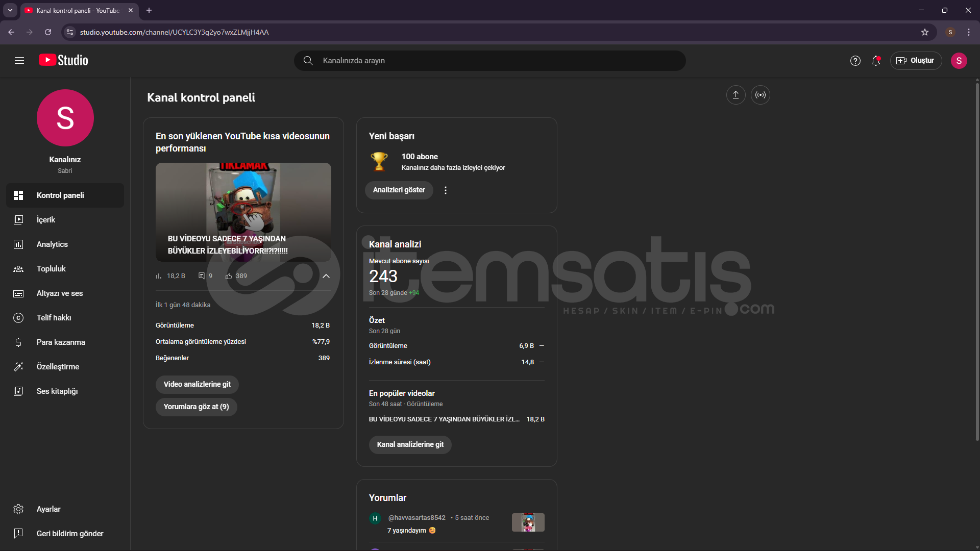Open Telif hakkı section

(65, 318)
